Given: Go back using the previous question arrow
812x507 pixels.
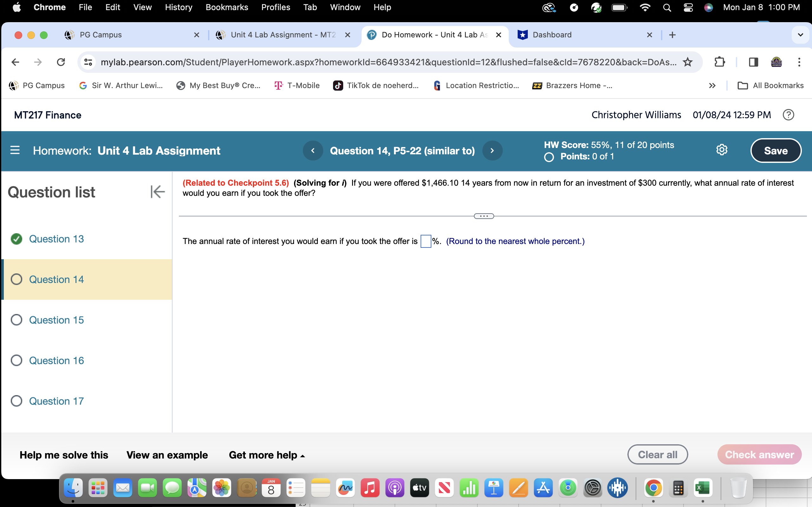Looking at the screenshot, I should coord(313,151).
